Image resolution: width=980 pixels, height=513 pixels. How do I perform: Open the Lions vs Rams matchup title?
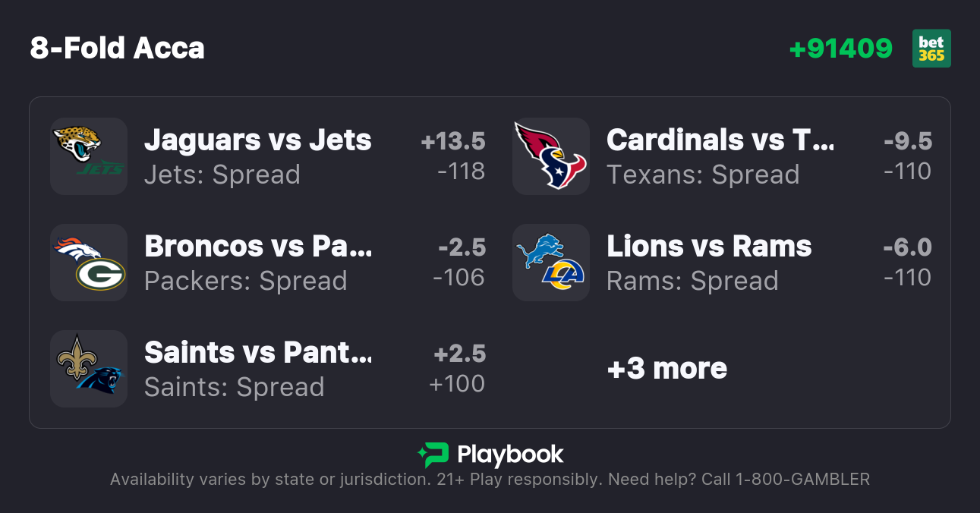[709, 247]
